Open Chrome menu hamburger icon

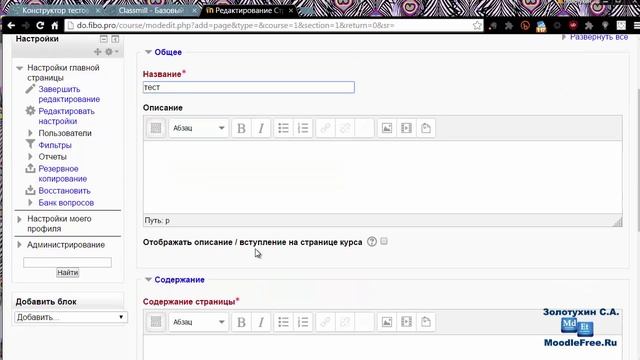click(636, 26)
